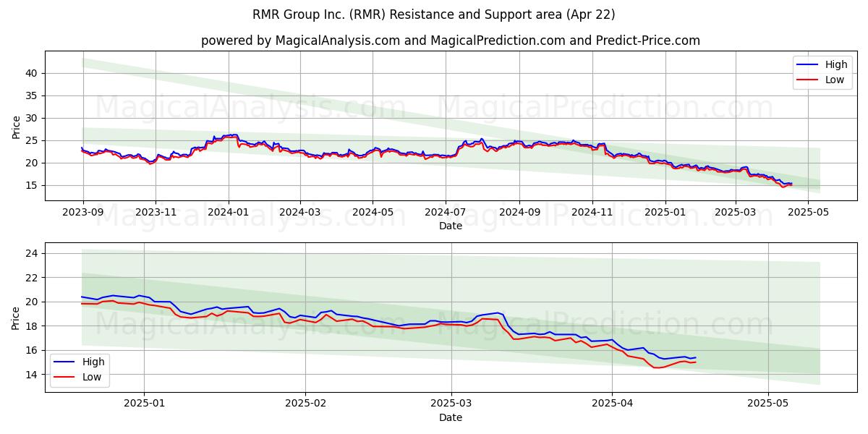Screen dimensions: 868x434
Task: Click the '2024-07' tick label
Action: 445,211
